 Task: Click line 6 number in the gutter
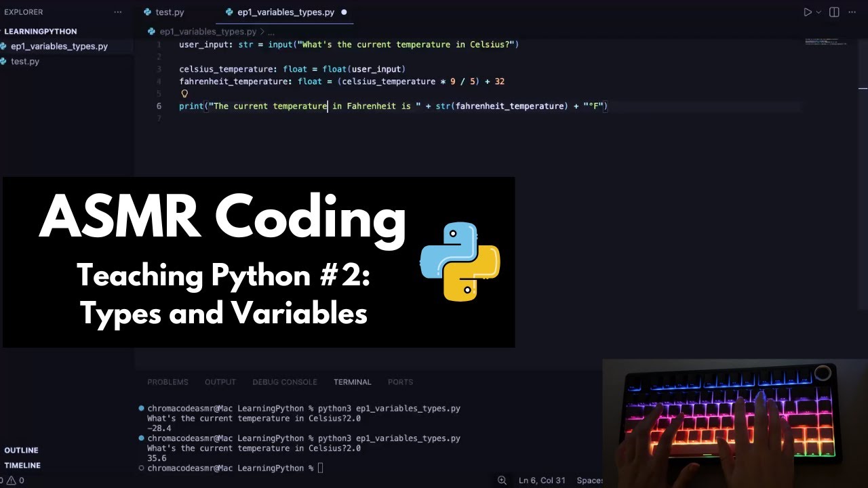(159, 106)
